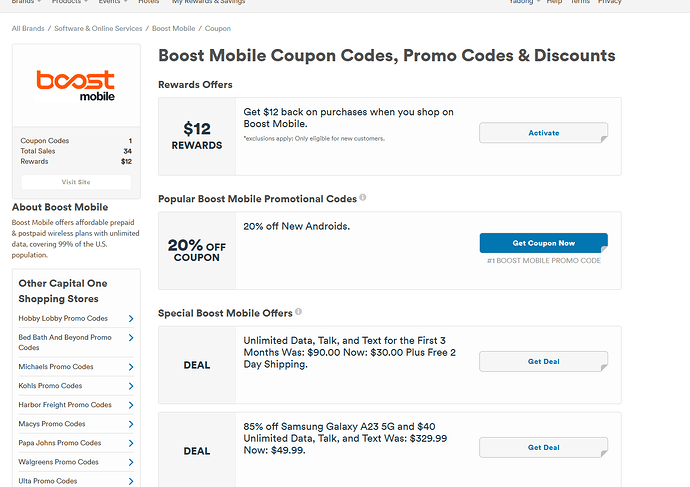This screenshot has height=487, width=690.
Task: Visit Site button under Boost Mobile stats
Action: 76,182
